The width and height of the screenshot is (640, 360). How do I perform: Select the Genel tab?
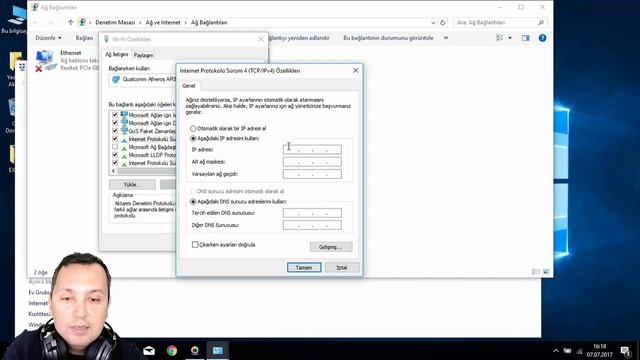[x=189, y=86]
